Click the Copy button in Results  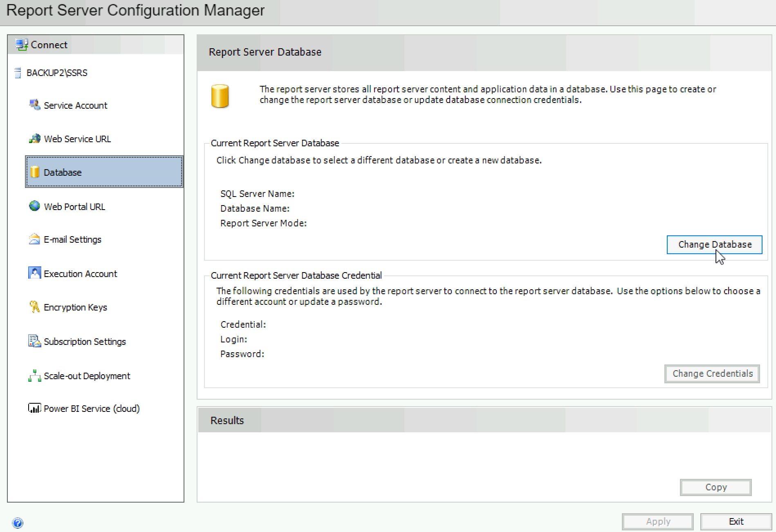[716, 487]
